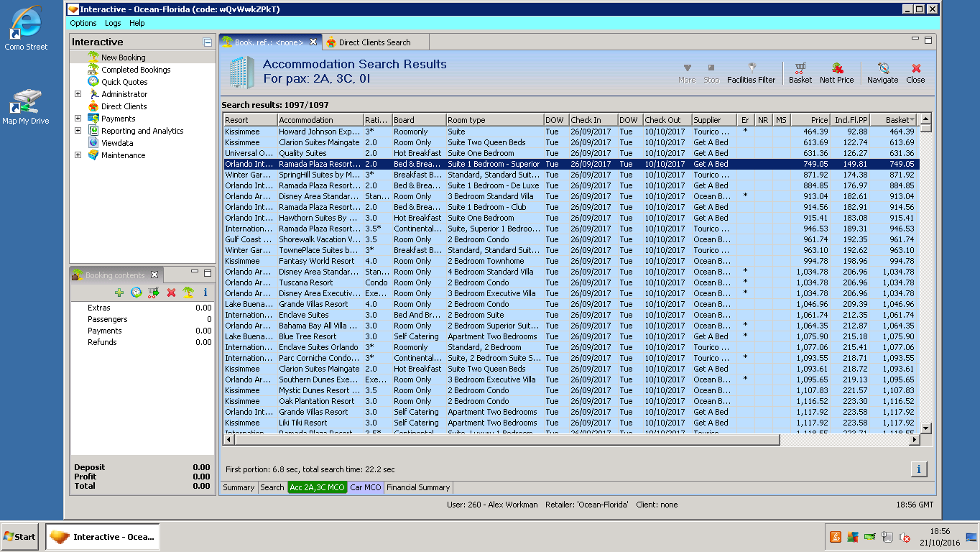
Task: Select the Fantasy World Resort row
Action: tap(316, 261)
